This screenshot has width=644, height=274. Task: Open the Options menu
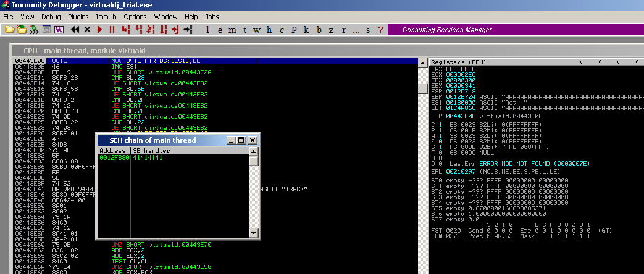click(135, 17)
